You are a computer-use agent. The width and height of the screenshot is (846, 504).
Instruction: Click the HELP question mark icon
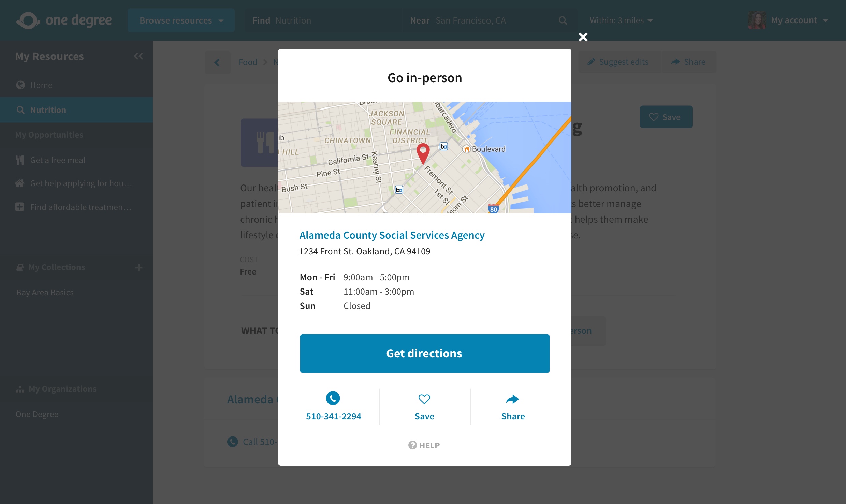412,445
